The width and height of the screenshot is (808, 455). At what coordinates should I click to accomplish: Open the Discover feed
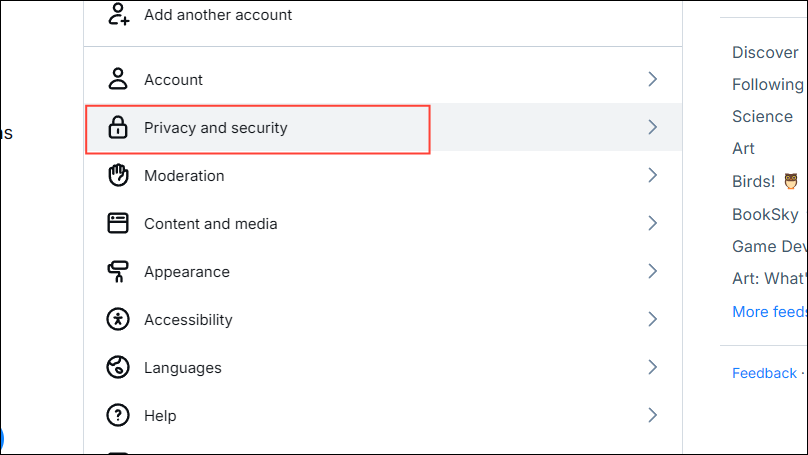tap(765, 52)
